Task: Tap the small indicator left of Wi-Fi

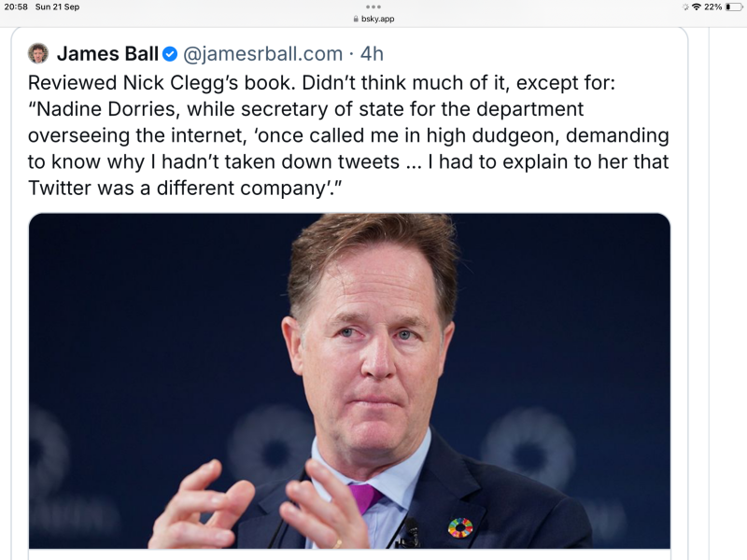Action: (685, 7)
